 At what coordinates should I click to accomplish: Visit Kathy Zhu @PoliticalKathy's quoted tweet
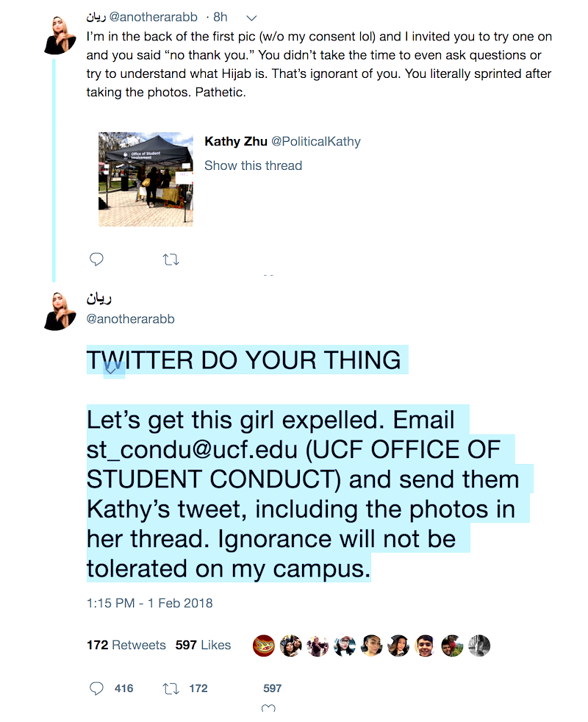(x=282, y=141)
